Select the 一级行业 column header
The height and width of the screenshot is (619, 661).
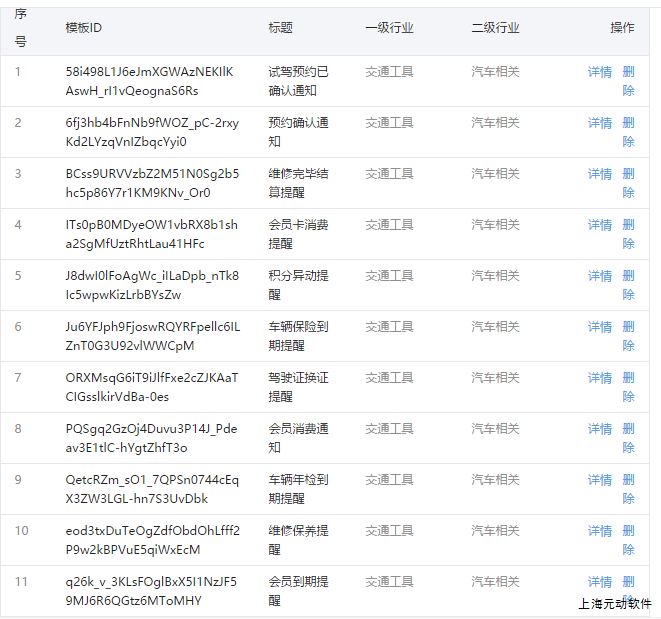point(389,28)
